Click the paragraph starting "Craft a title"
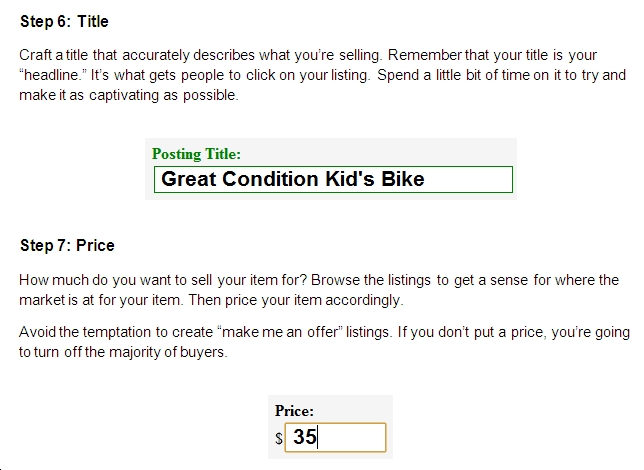Screen dimensions: 644x470 pos(322,75)
